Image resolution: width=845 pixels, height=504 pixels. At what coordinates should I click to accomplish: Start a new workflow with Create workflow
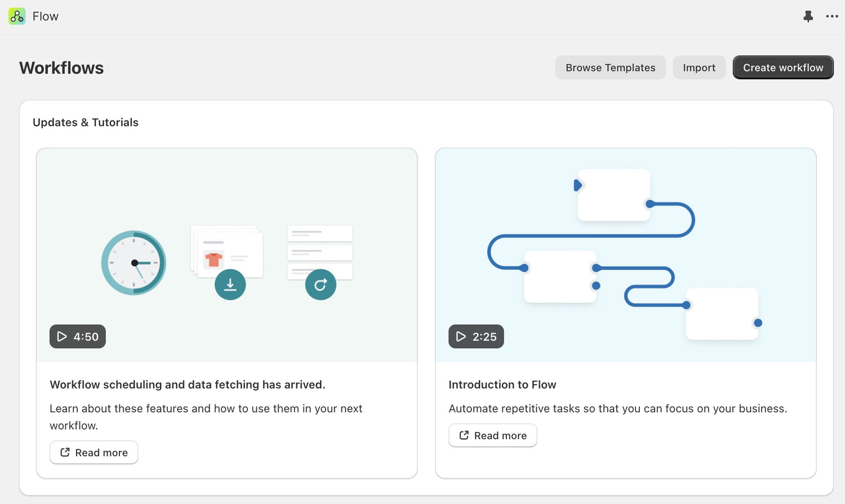pyautogui.click(x=782, y=68)
